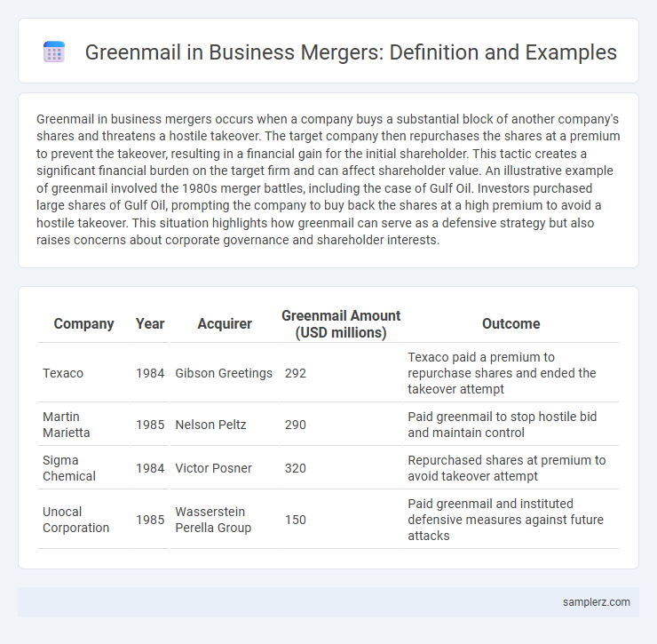The height and width of the screenshot is (644, 657).
Task: Click year 1984 in the Sigma Chemical row
Action: [x=150, y=468]
